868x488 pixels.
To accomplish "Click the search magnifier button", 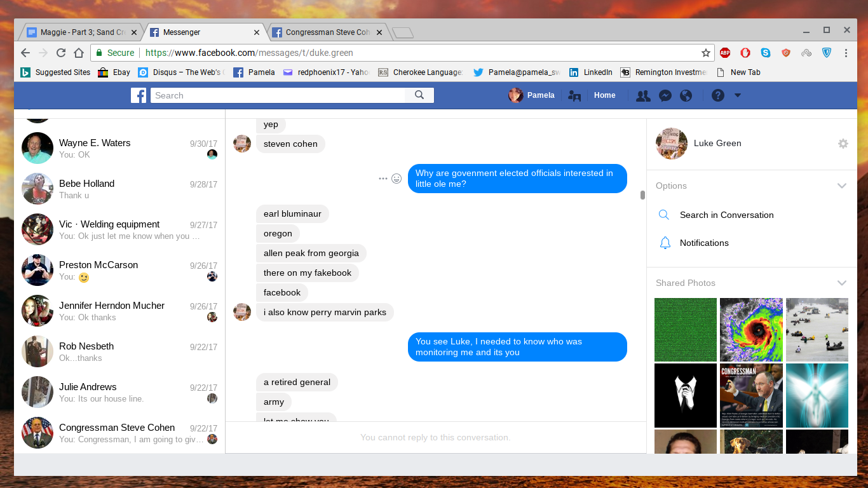I will (x=419, y=95).
